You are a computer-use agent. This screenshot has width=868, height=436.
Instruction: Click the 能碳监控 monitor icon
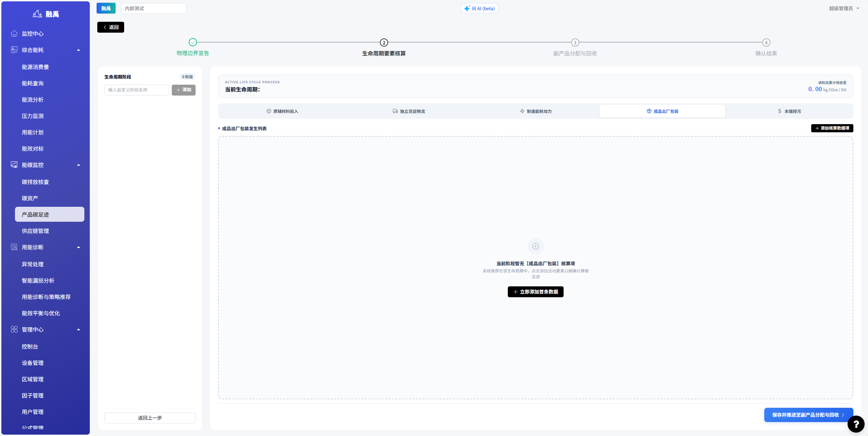(14, 165)
